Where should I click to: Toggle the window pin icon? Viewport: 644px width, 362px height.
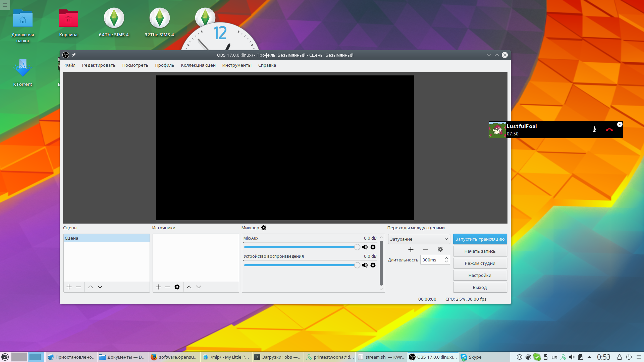pos(74,55)
